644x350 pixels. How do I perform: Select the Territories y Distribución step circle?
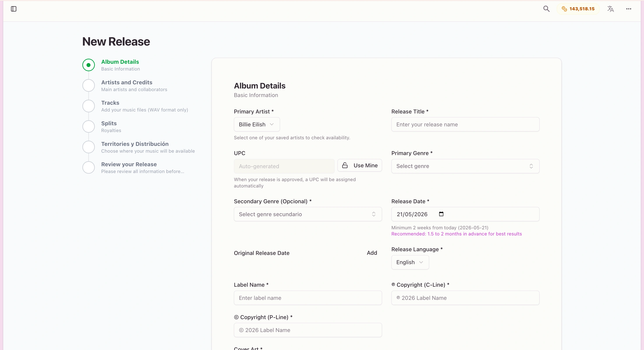point(88,147)
